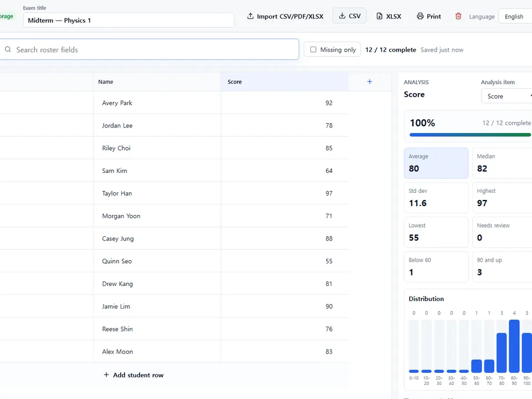The width and height of the screenshot is (532, 399).
Task: Select the Average stat card
Action: 436,163
